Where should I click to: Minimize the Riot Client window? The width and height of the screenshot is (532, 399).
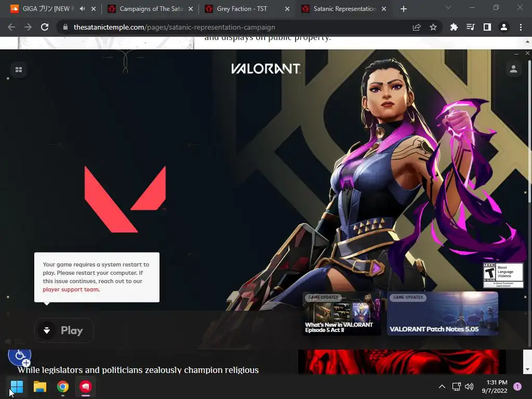pyautogui.click(x=516, y=54)
